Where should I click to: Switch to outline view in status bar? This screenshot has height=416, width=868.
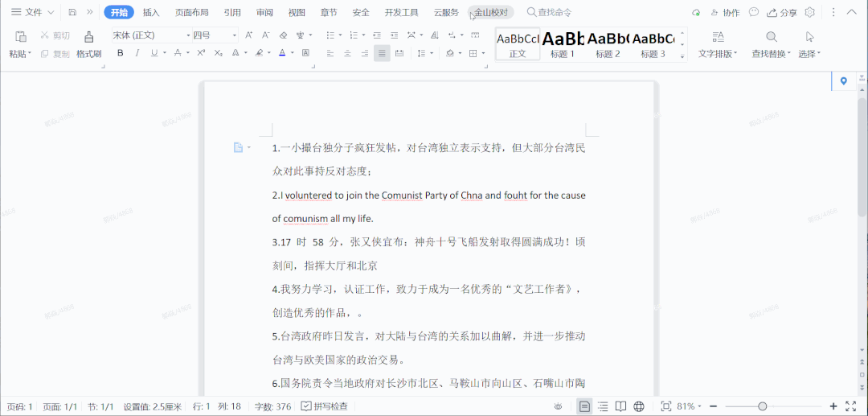(603, 406)
